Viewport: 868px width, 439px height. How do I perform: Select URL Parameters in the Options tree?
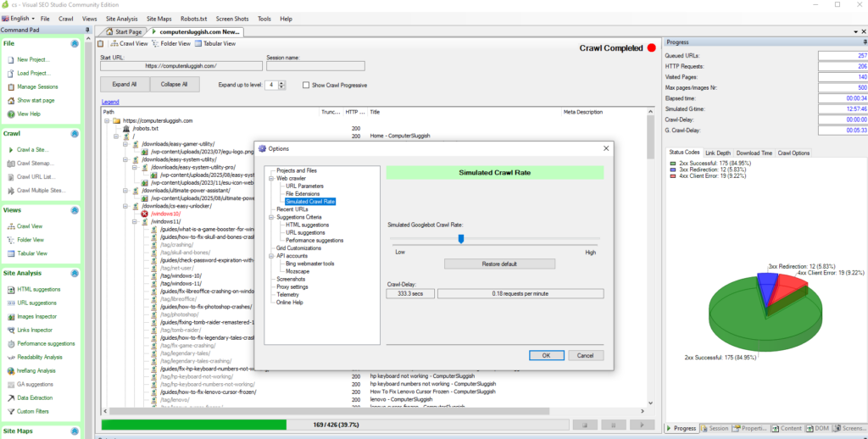pyautogui.click(x=304, y=186)
